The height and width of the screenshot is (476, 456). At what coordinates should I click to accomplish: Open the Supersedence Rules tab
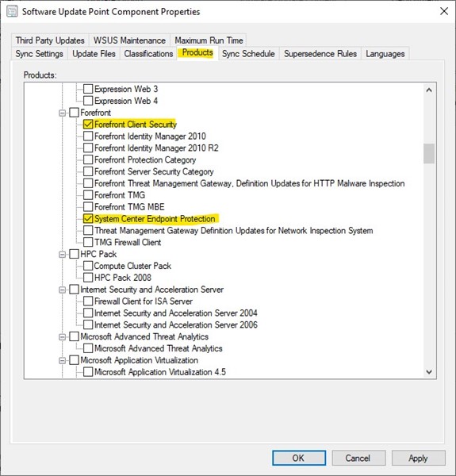[x=320, y=54]
